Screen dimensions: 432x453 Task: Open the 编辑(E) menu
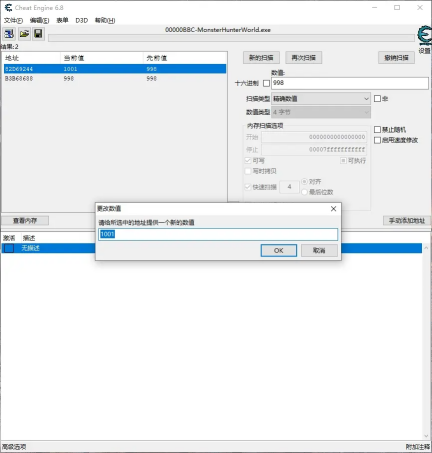(39, 20)
